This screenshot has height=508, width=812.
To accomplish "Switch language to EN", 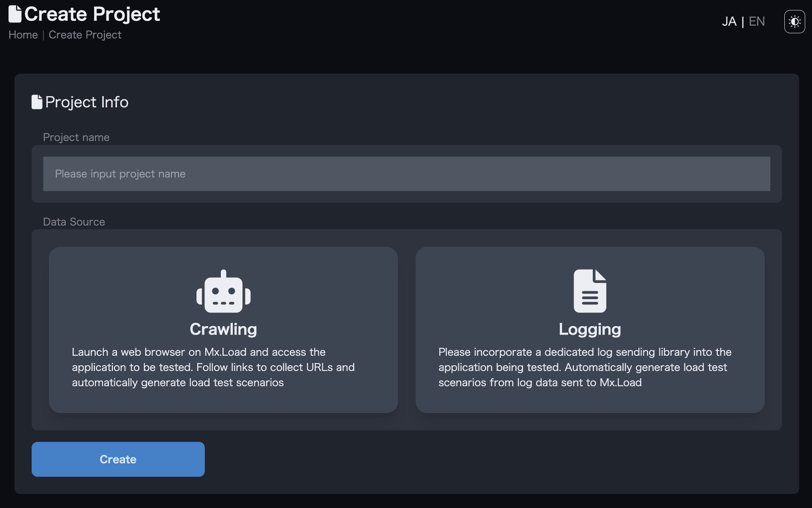I will pos(757,22).
